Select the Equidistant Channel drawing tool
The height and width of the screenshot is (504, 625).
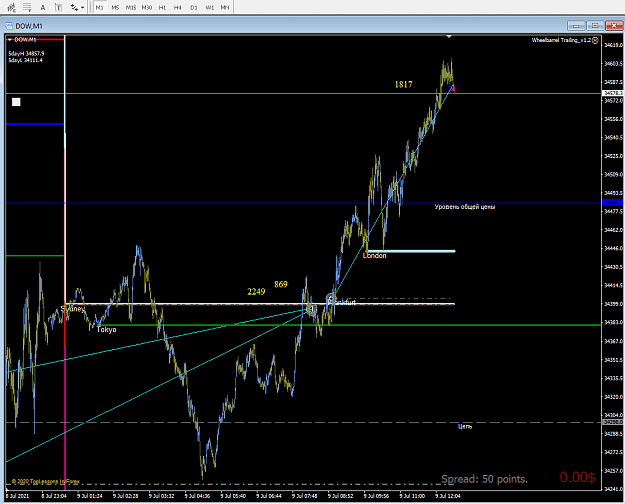pos(12,7)
